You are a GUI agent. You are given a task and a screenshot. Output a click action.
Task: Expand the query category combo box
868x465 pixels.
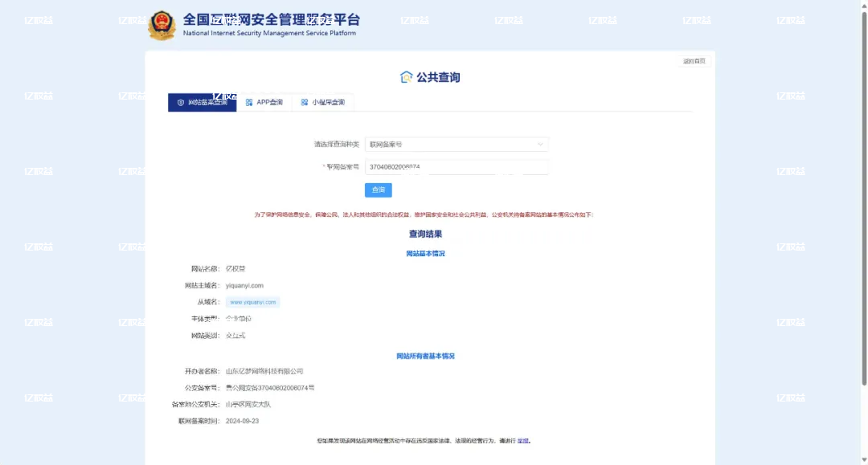click(x=456, y=145)
